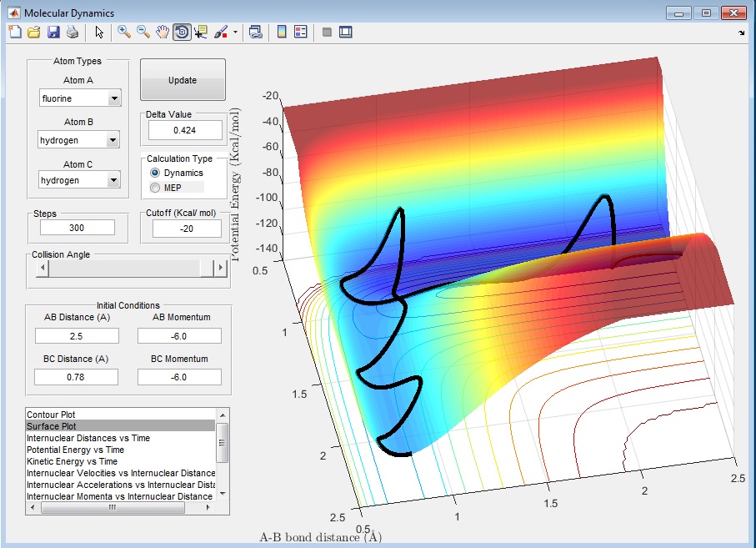This screenshot has width=756, height=548.
Task: Select the Dynamics calculation type
Action: tap(155, 173)
